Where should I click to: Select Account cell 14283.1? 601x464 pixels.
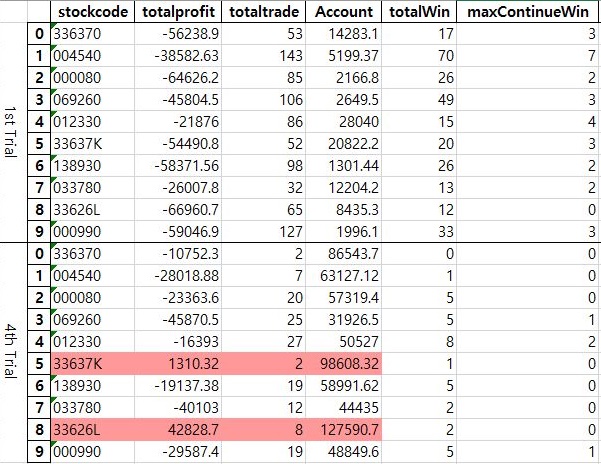click(343, 34)
